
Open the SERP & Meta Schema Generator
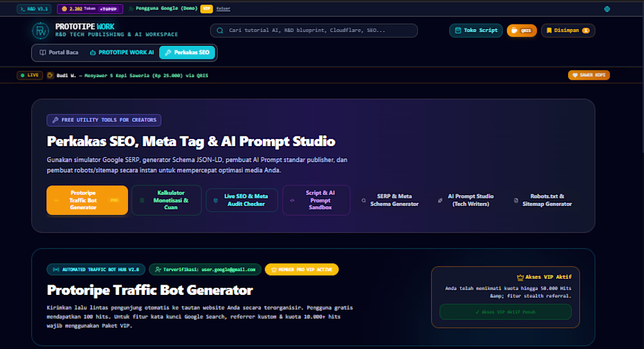coord(390,200)
